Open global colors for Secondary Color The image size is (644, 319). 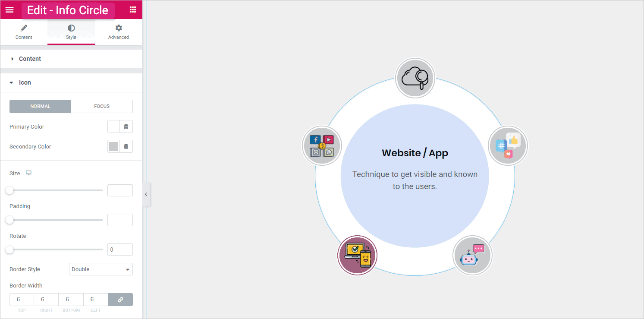pyautogui.click(x=126, y=146)
